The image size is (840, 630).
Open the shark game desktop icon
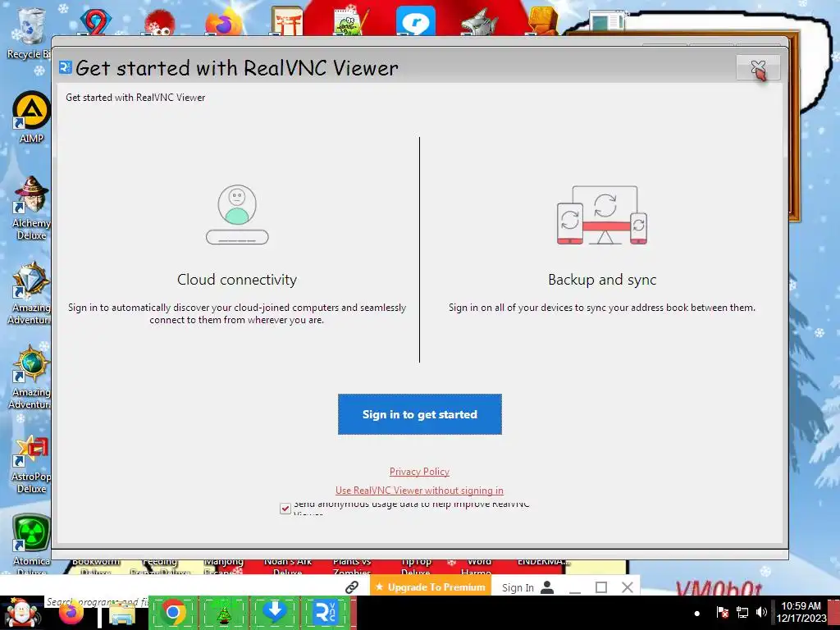pyautogui.click(x=479, y=22)
